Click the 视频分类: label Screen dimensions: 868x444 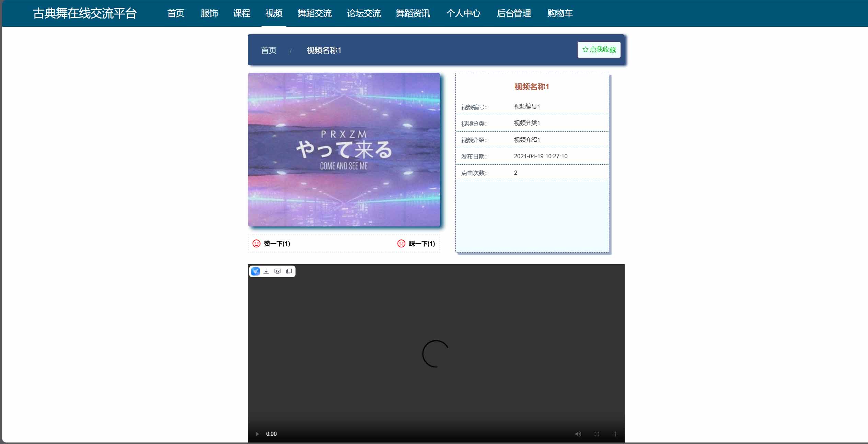tap(474, 124)
